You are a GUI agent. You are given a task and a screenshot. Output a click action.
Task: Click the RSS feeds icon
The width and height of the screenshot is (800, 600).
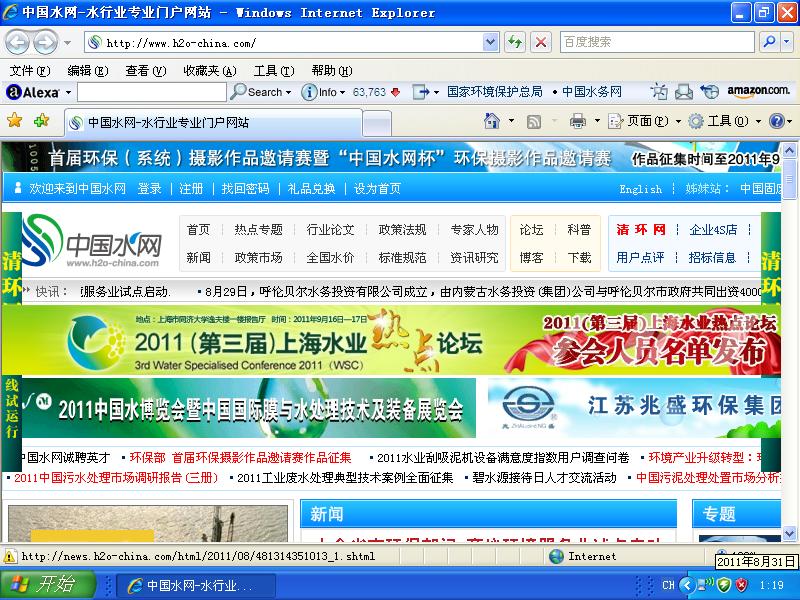534,121
